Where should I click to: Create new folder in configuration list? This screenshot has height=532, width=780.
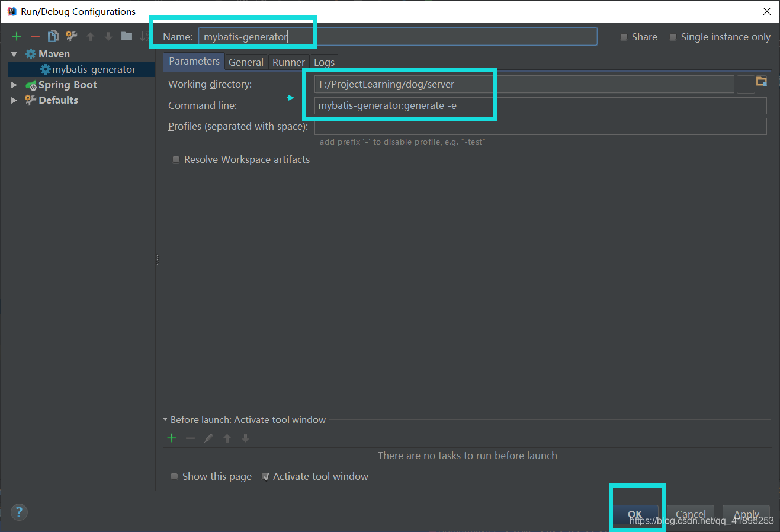[127, 36]
